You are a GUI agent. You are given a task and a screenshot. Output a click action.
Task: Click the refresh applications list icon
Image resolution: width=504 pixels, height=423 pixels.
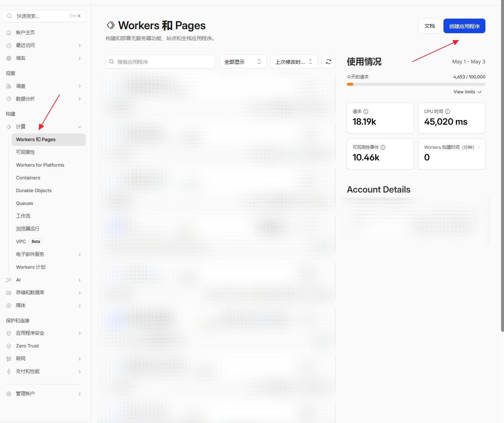coord(329,62)
